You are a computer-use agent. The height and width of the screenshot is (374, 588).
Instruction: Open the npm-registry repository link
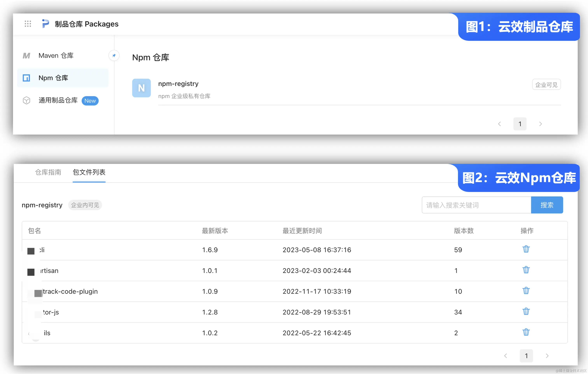pos(178,84)
